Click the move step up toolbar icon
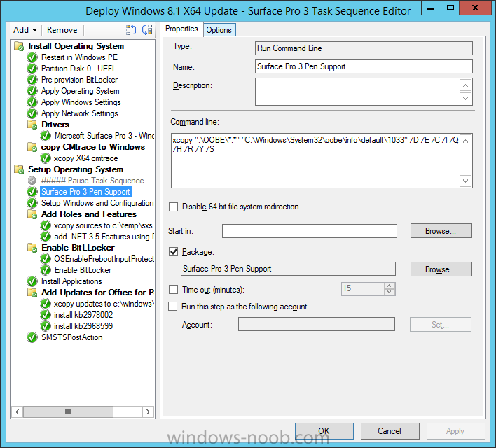 (130, 30)
